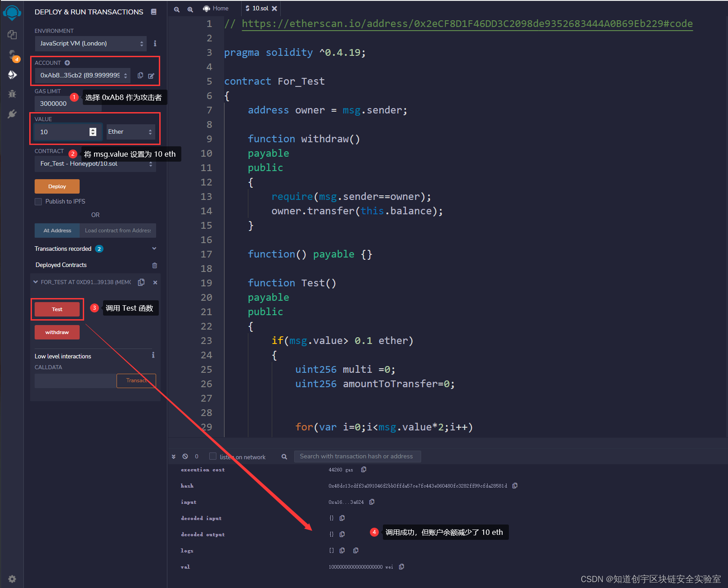The image size is (728, 588).
Task: Remove the FOR_TEST deployed instance
Action: tap(155, 282)
